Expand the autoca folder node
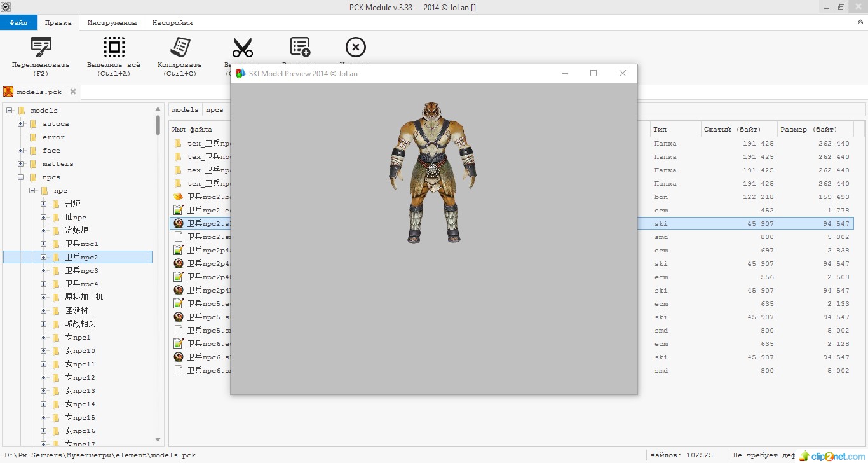The image size is (868, 463). [21, 124]
